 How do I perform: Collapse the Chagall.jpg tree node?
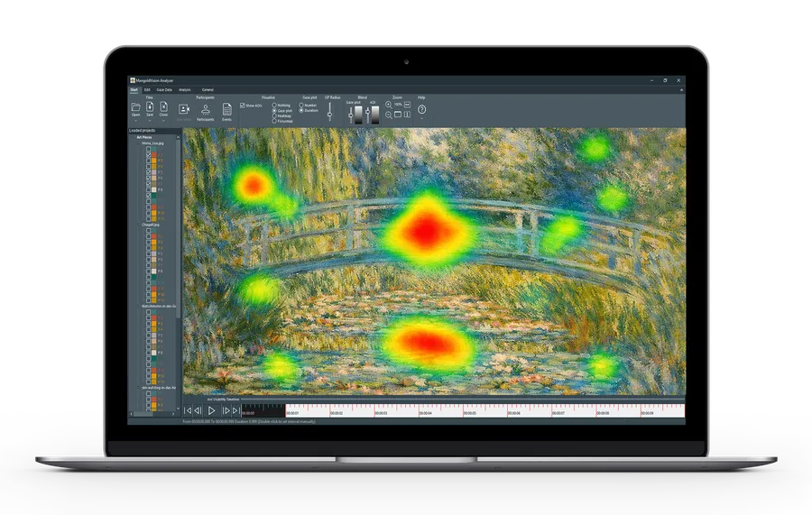pyautogui.click(x=138, y=225)
